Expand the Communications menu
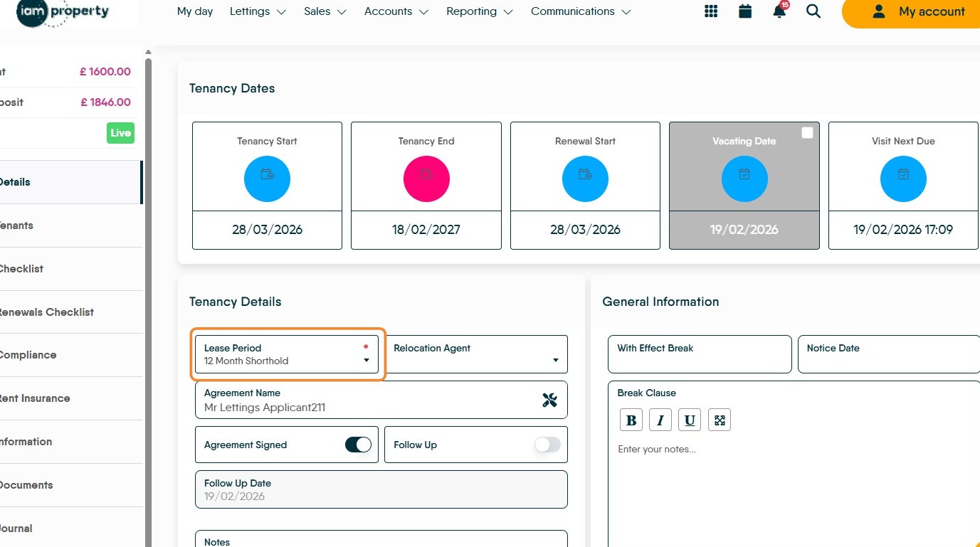The width and height of the screenshot is (980, 547). 581,11
